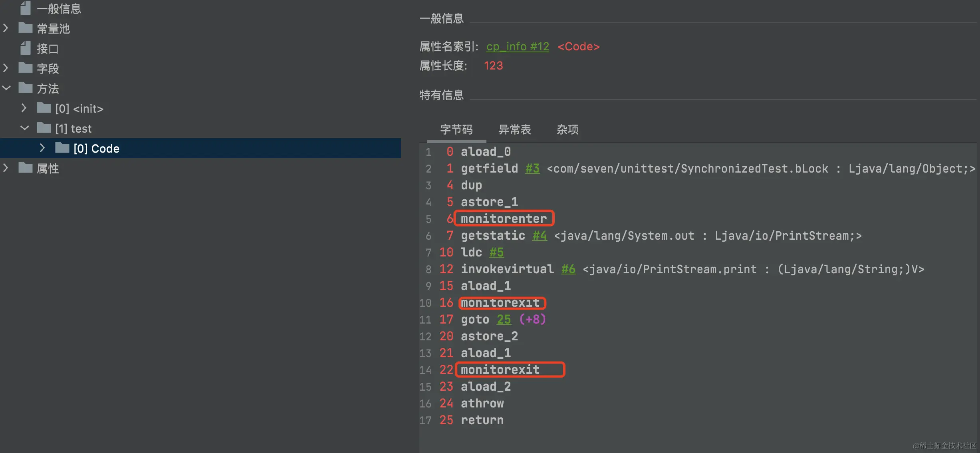Image resolution: width=980 pixels, height=453 pixels.
Task: Click the 常量池 folder icon
Action: [x=26, y=28]
